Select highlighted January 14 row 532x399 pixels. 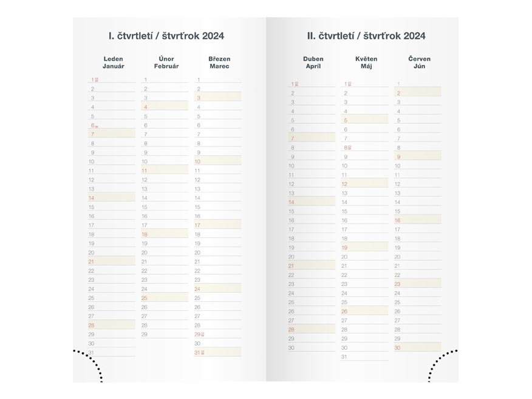[x=112, y=198]
